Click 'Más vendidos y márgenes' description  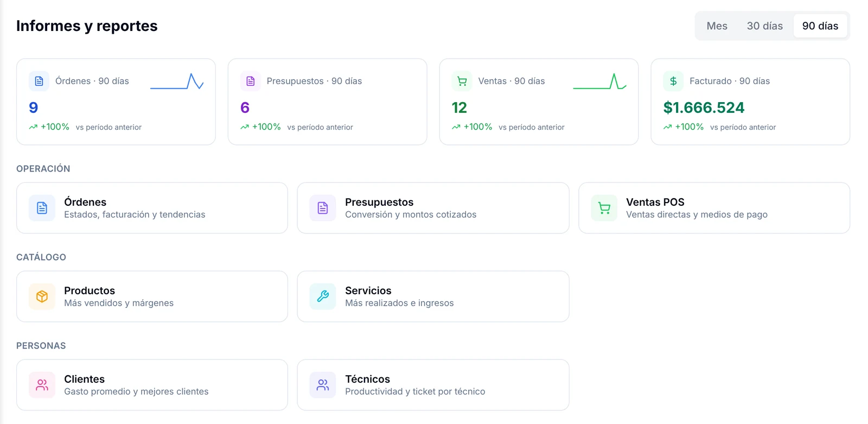click(119, 303)
